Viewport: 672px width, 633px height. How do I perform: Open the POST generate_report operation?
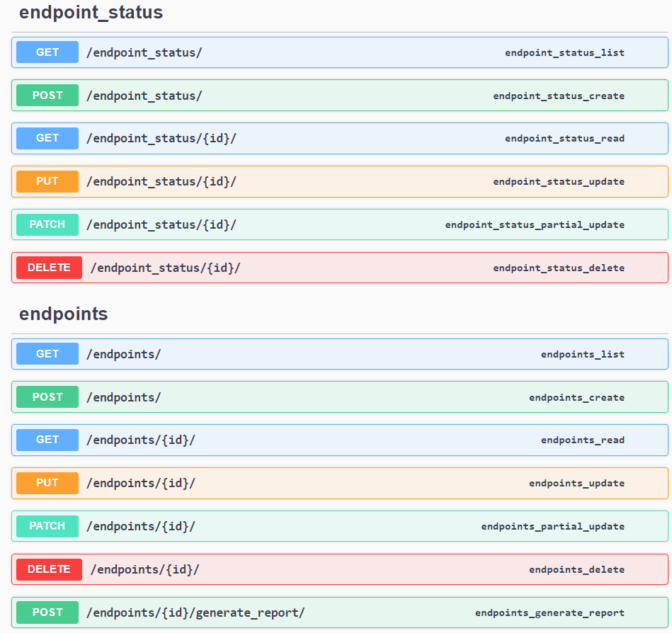340,612
